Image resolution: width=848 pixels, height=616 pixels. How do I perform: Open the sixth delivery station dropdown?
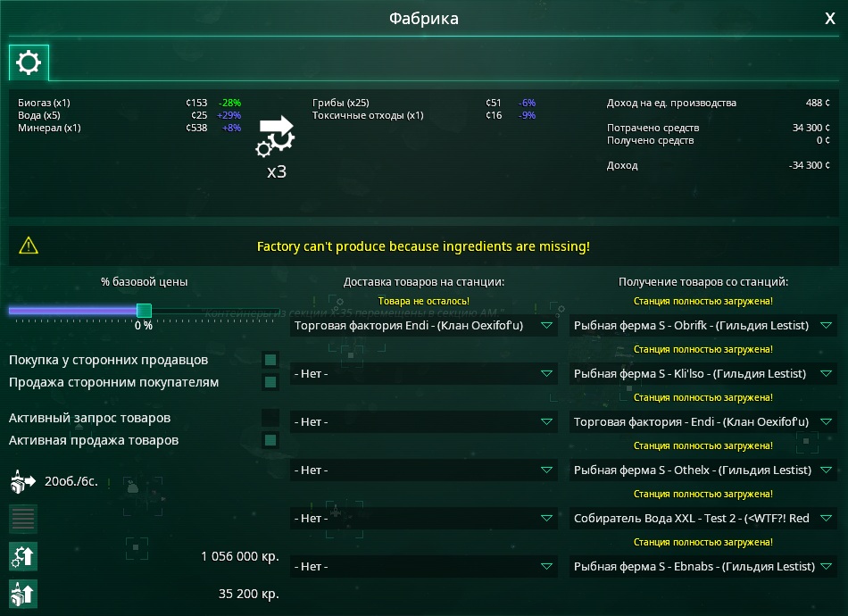(423, 566)
